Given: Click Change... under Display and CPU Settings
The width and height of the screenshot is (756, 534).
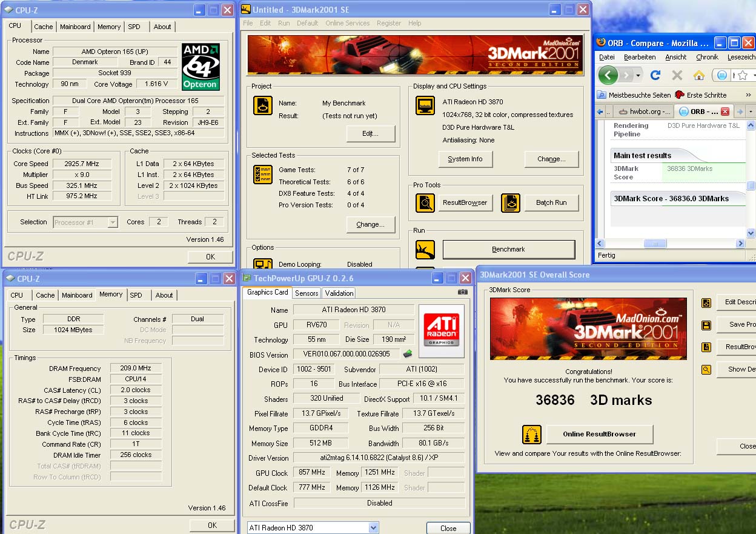Looking at the screenshot, I should (x=551, y=159).
